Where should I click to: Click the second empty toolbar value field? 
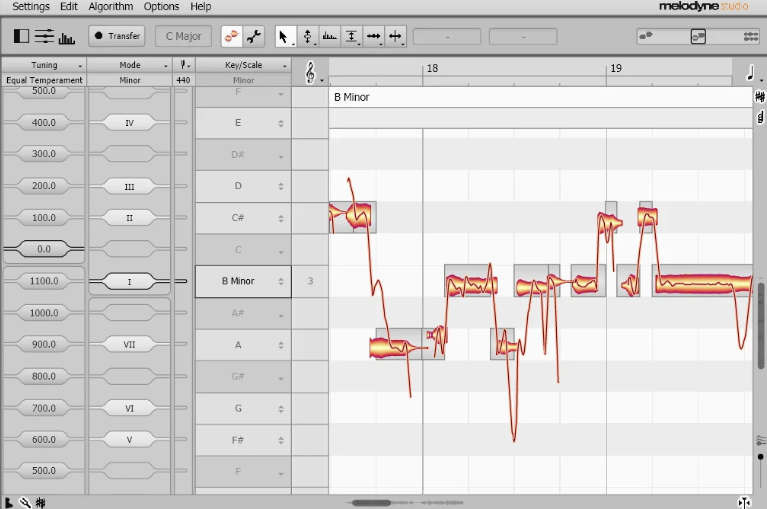tap(523, 37)
